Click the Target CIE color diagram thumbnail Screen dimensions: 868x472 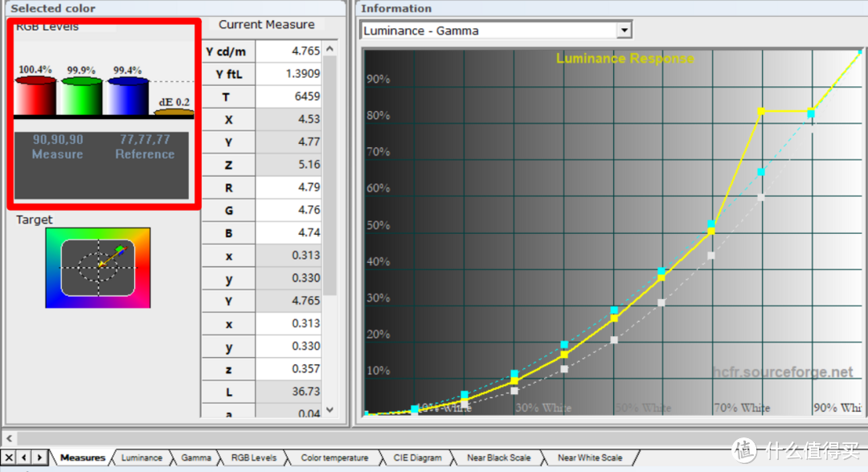tap(98, 267)
